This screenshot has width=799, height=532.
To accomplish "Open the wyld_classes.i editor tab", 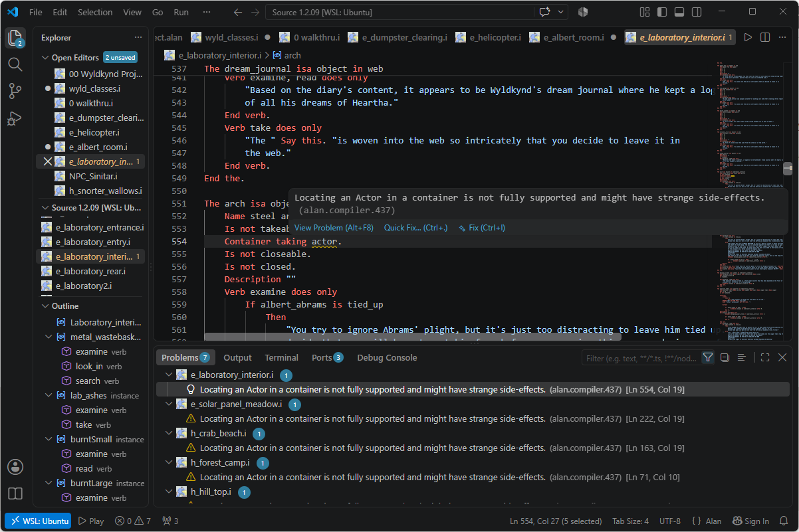I will coord(230,37).
